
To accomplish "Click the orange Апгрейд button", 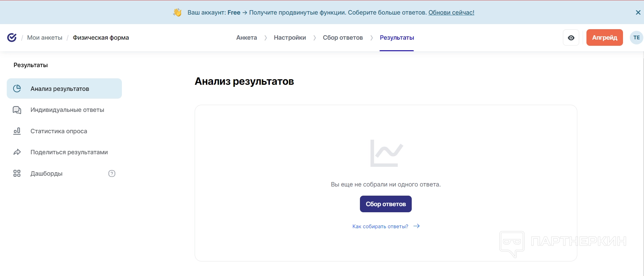I will coord(604,38).
